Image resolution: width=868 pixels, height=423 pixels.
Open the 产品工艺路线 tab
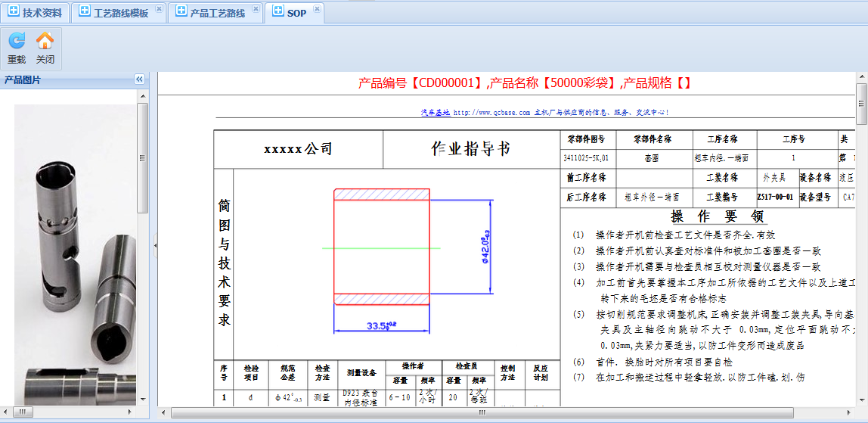(210, 13)
